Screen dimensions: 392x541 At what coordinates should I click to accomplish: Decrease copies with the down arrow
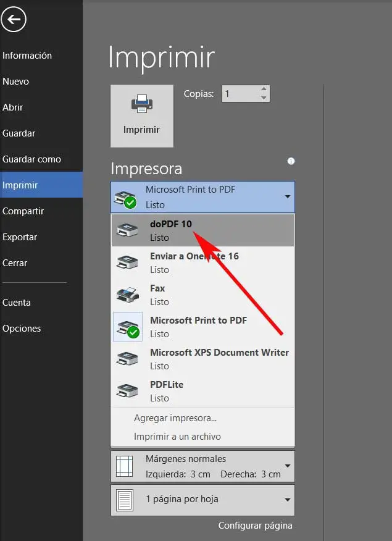tap(264, 98)
